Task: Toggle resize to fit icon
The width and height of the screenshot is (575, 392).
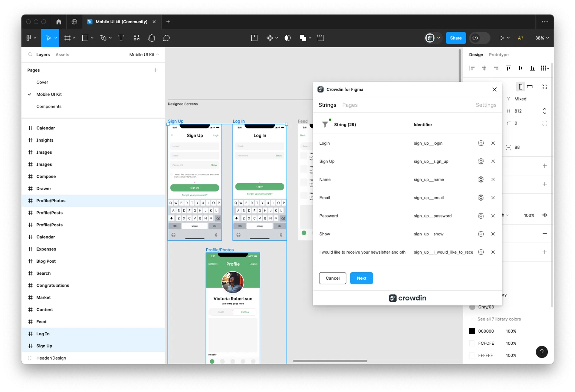Action: pyautogui.click(x=544, y=87)
